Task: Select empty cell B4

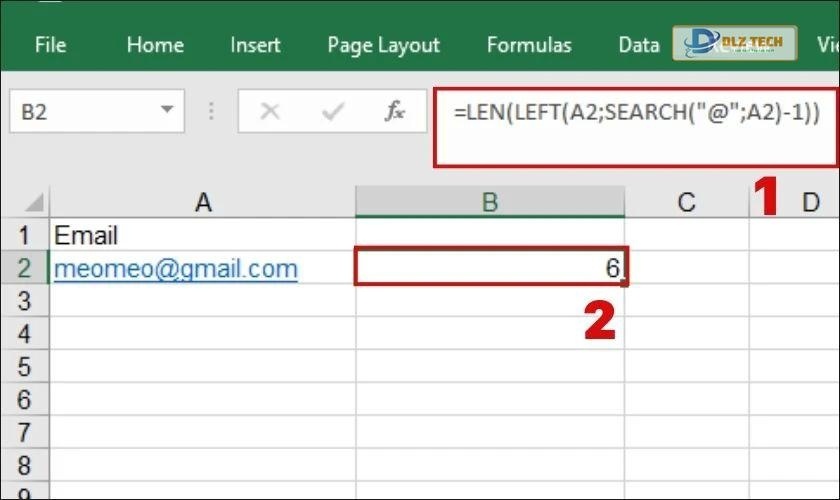Action: pos(490,333)
